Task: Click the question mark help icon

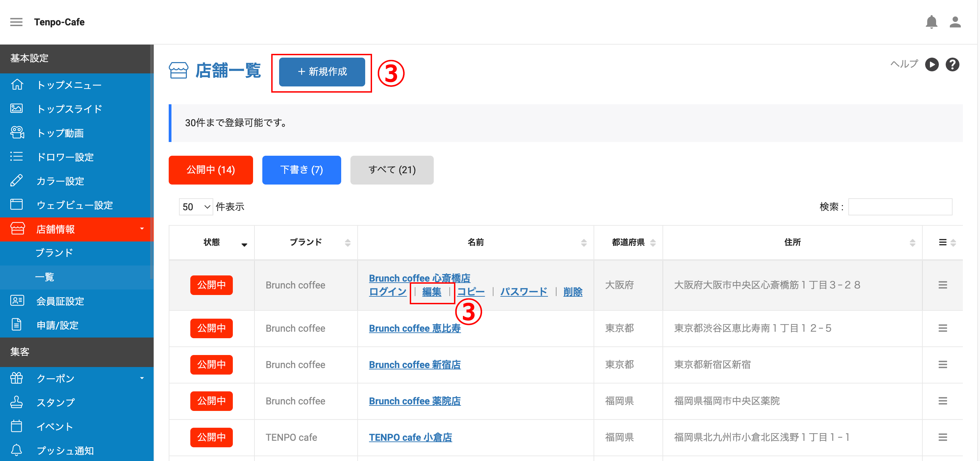Action: tap(952, 64)
